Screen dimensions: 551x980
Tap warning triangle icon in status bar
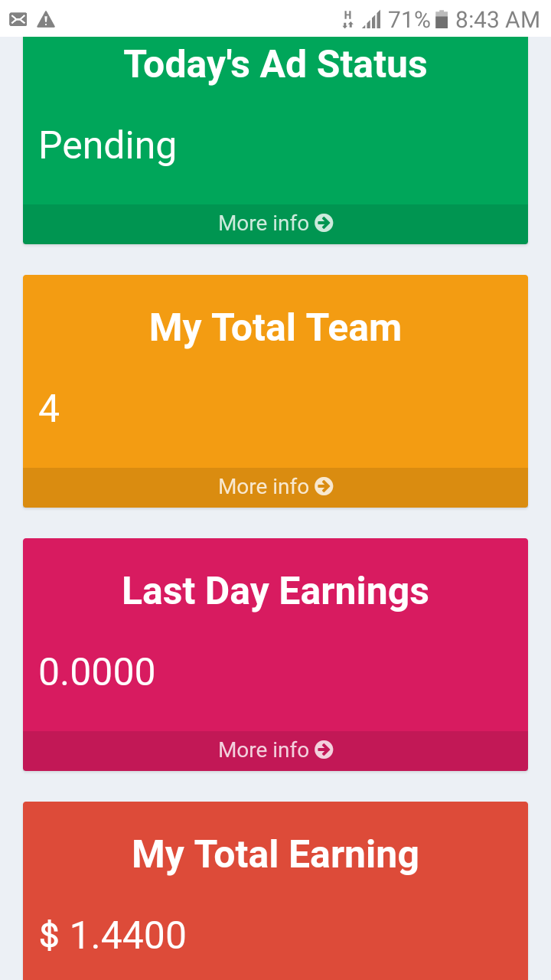46,19
